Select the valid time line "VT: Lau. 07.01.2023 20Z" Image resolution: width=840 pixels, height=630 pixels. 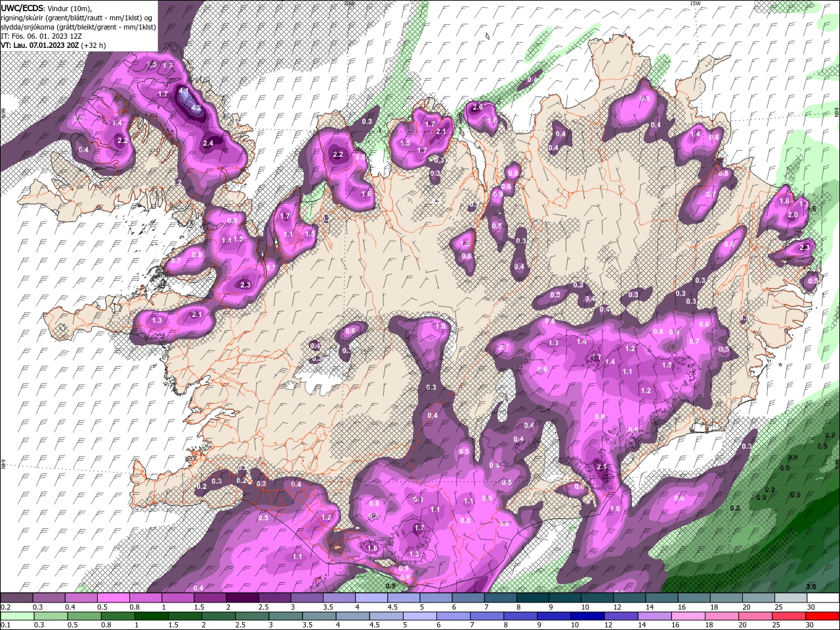point(41,45)
